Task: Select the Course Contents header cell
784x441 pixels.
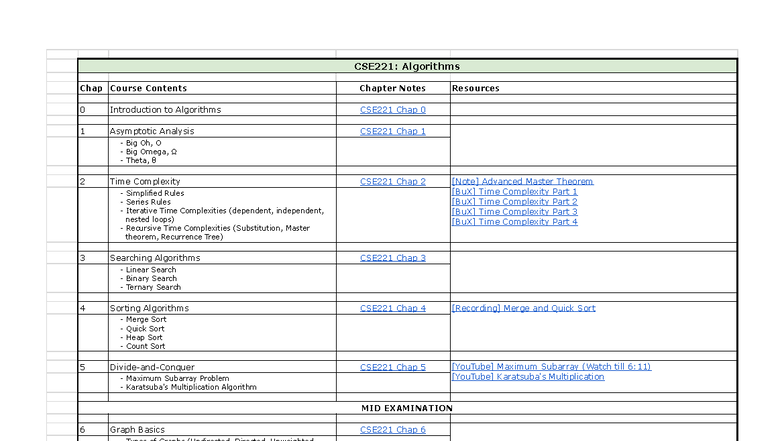Action: [222, 88]
